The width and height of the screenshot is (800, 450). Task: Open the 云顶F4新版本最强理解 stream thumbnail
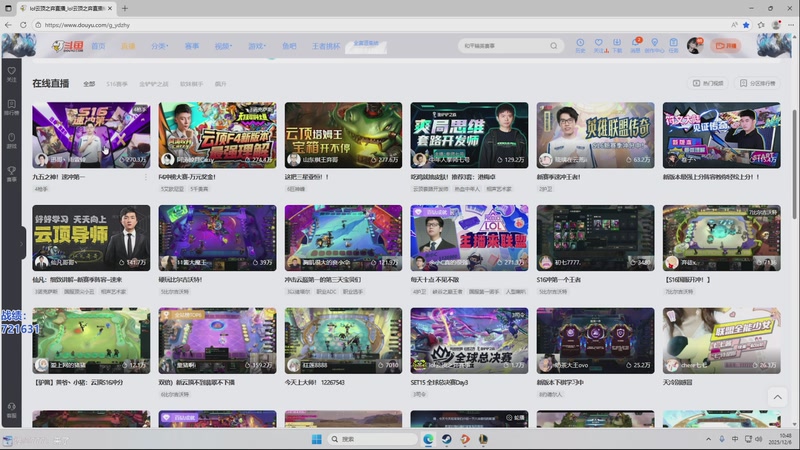[x=217, y=135]
